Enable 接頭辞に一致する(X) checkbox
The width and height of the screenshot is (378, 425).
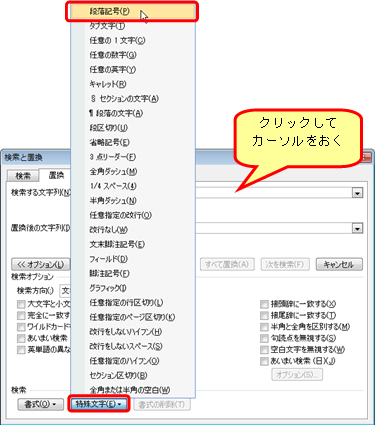(264, 304)
